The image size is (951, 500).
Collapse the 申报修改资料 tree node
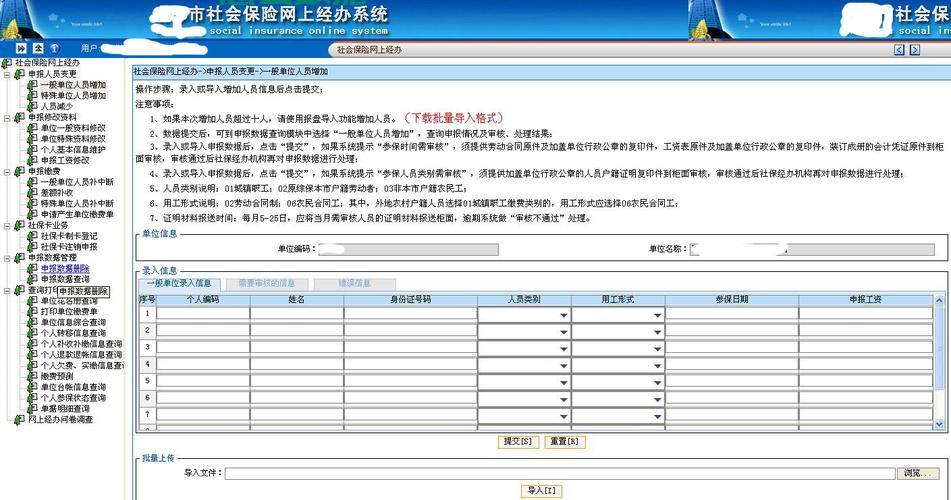(7, 117)
